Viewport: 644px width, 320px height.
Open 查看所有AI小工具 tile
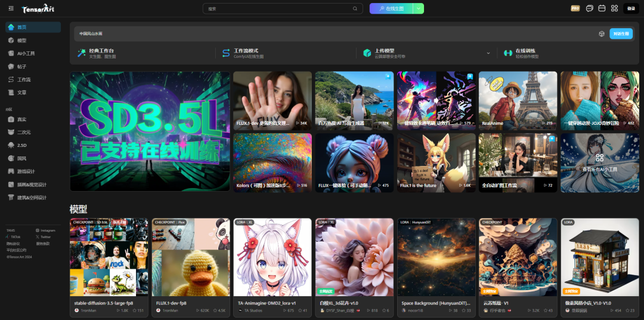tap(600, 162)
